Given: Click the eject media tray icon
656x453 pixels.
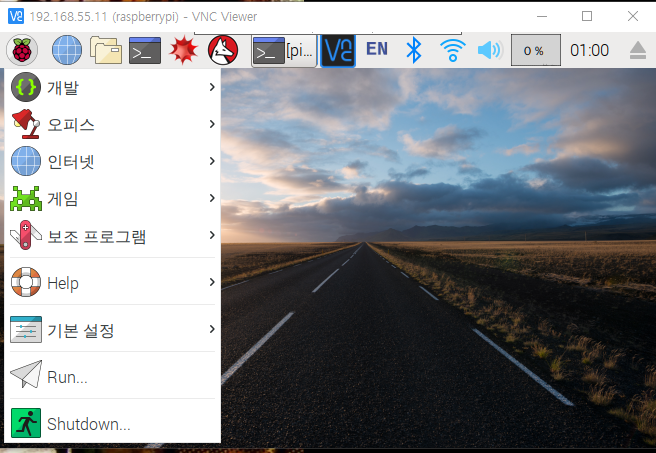Looking at the screenshot, I should [x=638, y=51].
